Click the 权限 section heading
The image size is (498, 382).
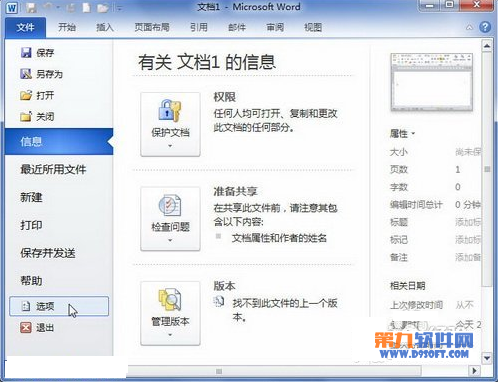225,97
